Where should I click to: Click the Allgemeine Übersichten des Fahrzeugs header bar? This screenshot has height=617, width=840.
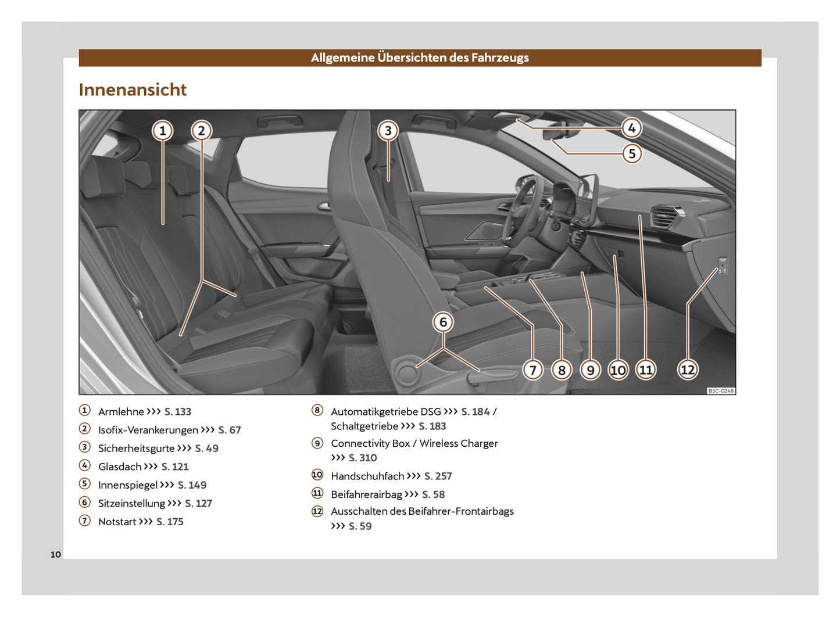[x=420, y=58]
